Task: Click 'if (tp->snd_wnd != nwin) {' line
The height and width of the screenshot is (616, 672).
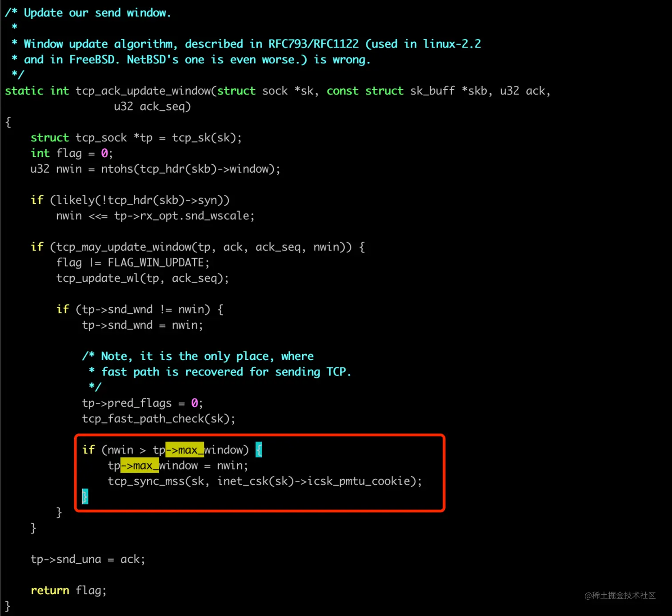Action: pyautogui.click(x=140, y=310)
